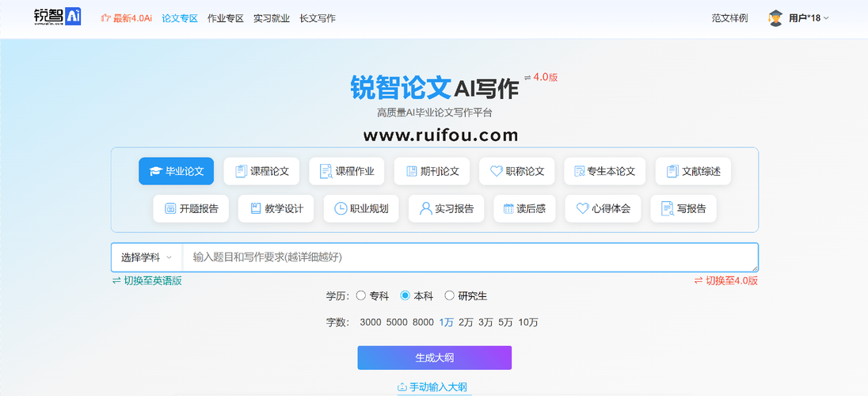This screenshot has height=396, width=868.
Task: Click the 锐智论文 AI写作 title
Action: [435, 87]
